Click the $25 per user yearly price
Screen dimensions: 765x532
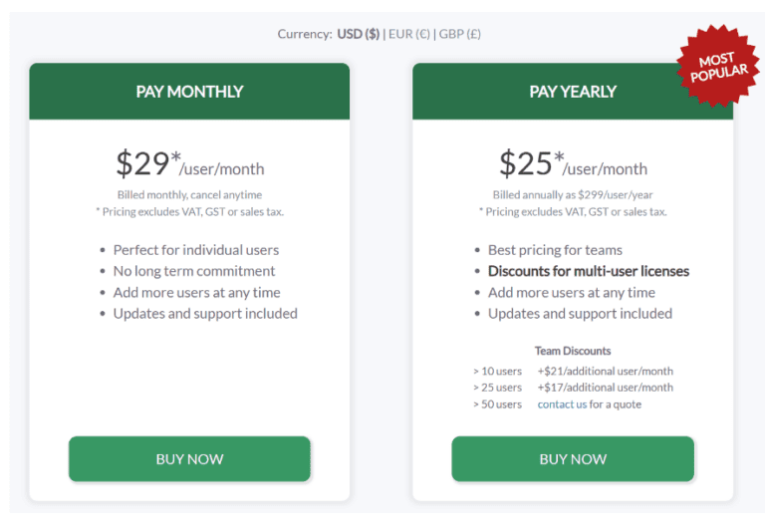[573, 164]
